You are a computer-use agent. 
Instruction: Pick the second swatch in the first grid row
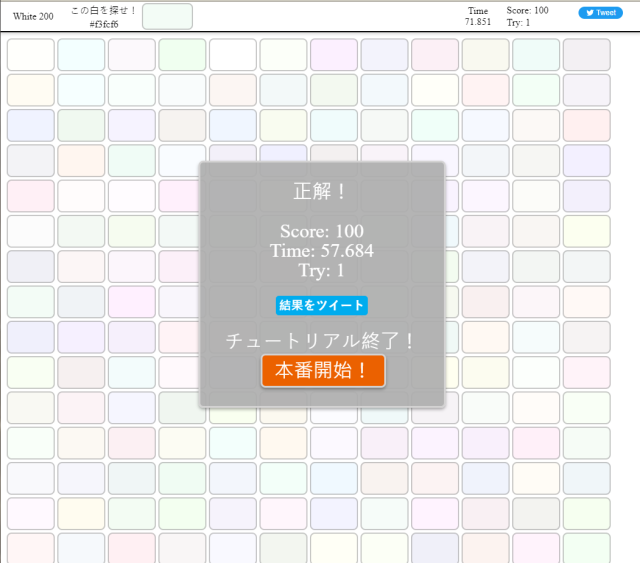pos(81,55)
